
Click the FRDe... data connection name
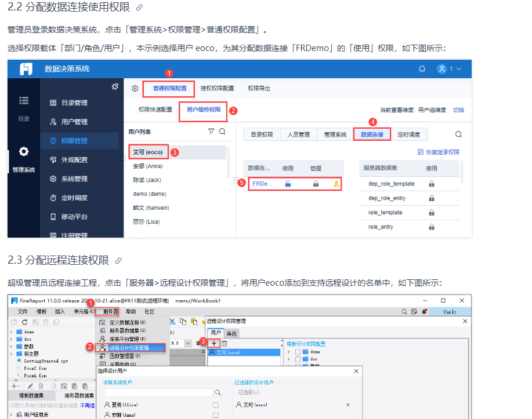coord(262,184)
